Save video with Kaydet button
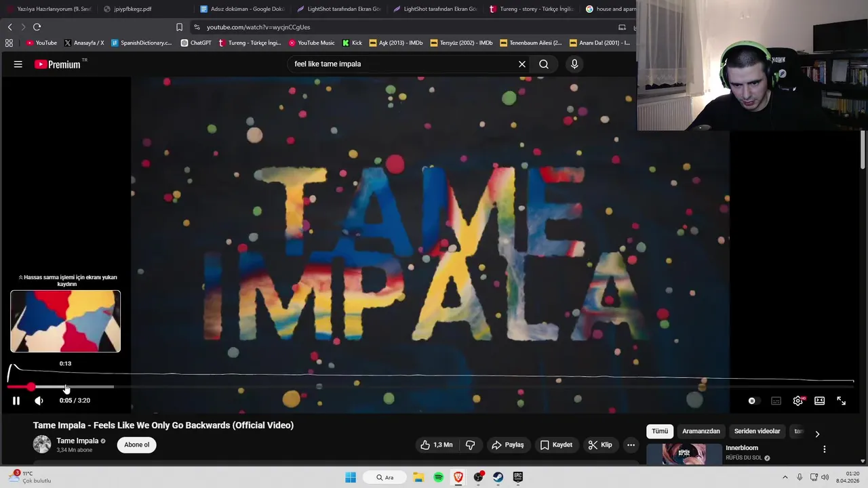The width and height of the screenshot is (868, 488). [557, 445]
